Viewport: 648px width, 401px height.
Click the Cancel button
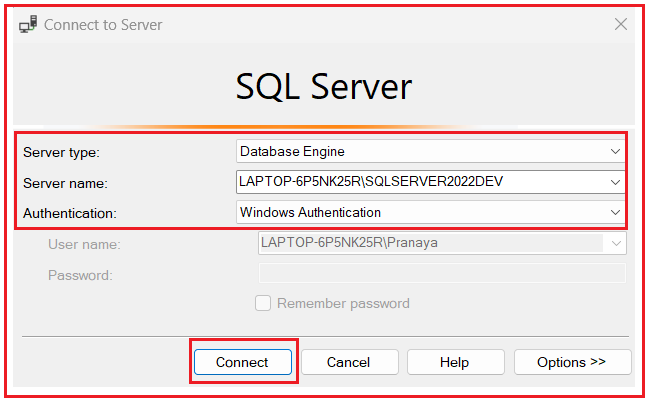(x=350, y=362)
